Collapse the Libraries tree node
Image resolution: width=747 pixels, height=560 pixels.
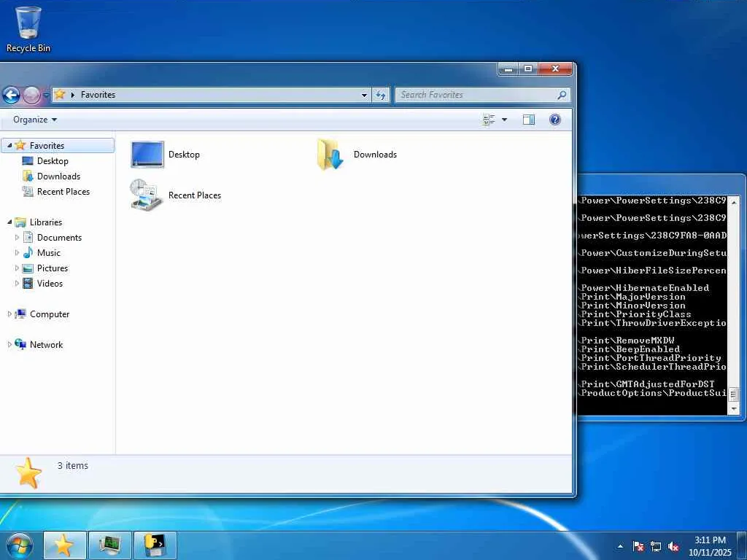click(x=9, y=222)
